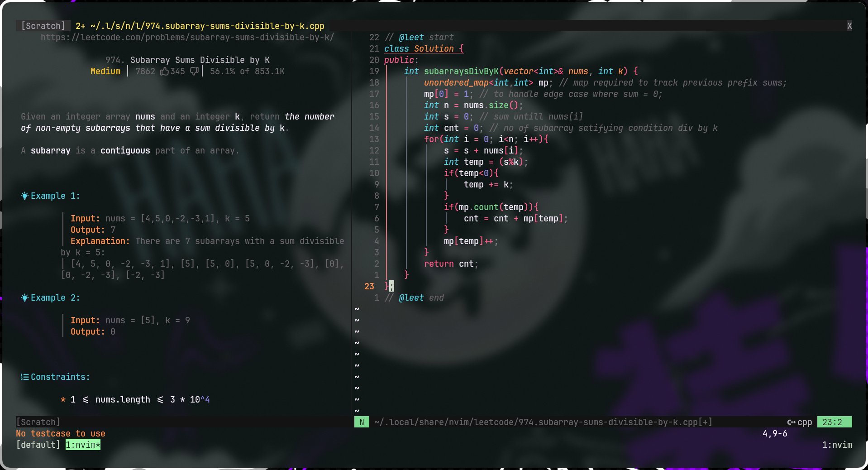This screenshot has height=470, width=868.
Task: Click the constraint '1 ≤ nums.length ≤ 3 * 10^4'
Action: (140, 400)
